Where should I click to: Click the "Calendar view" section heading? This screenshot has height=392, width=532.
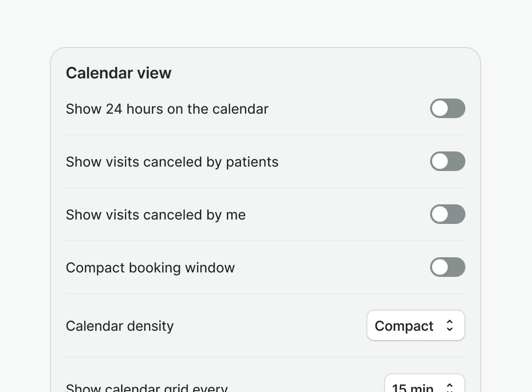tap(119, 73)
